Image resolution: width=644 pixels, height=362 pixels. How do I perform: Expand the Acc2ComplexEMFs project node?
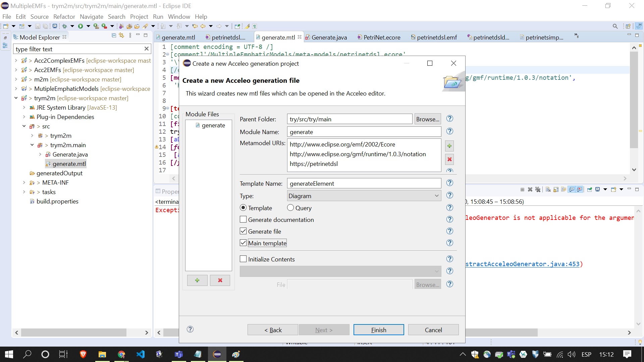pyautogui.click(x=16, y=61)
